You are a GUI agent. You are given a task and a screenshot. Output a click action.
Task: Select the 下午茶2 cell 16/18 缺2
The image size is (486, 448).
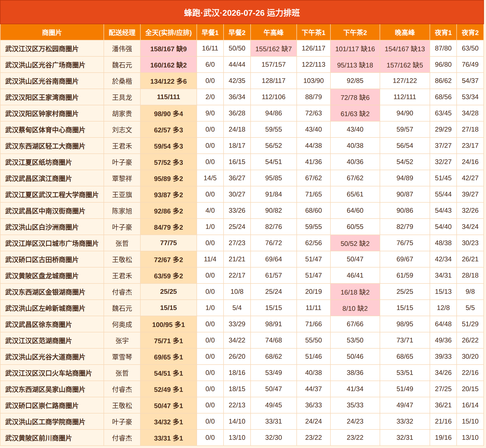click(x=355, y=292)
